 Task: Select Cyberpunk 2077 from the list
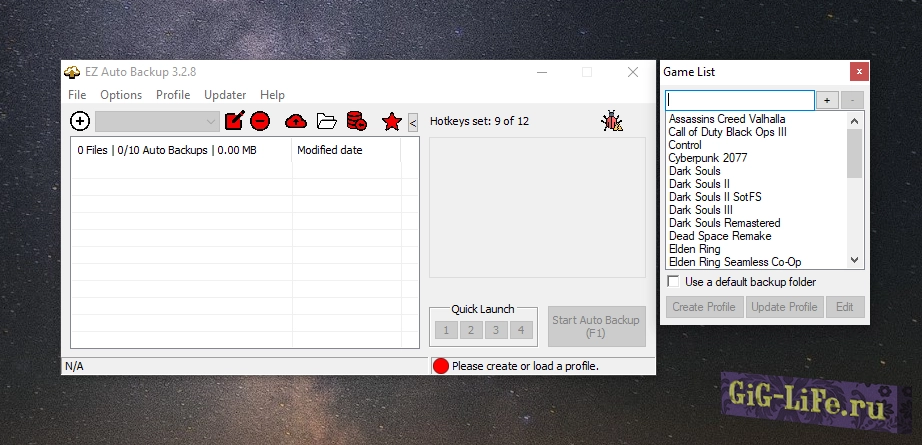click(707, 158)
